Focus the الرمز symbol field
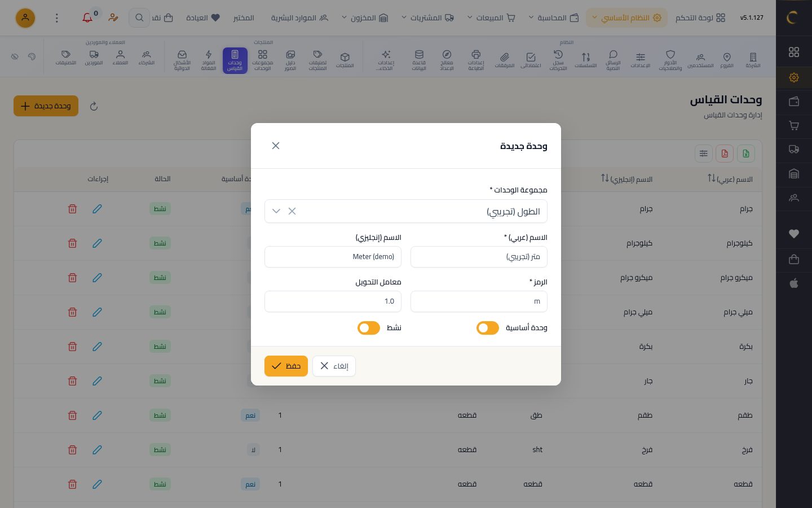The width and height of the screenshot is (812, 508). (479, 301)
